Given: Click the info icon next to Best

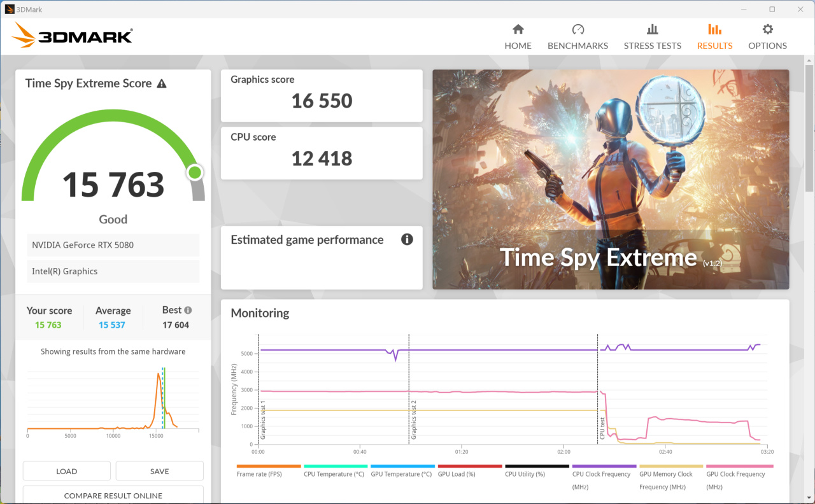Looking at the screenshot, I should click(x=188, y=310).
